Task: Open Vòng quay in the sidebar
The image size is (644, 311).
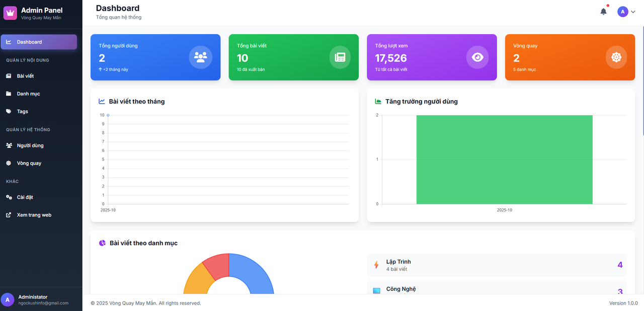Action: 39,163
